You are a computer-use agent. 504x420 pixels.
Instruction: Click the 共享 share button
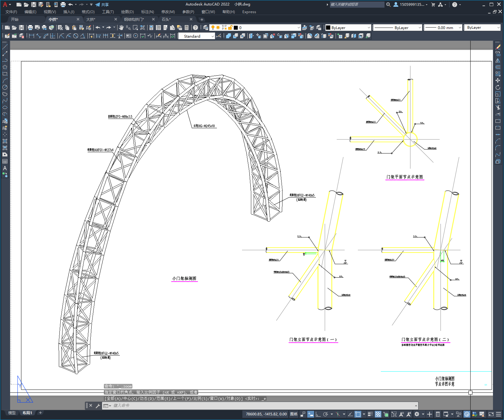[102, 5]
